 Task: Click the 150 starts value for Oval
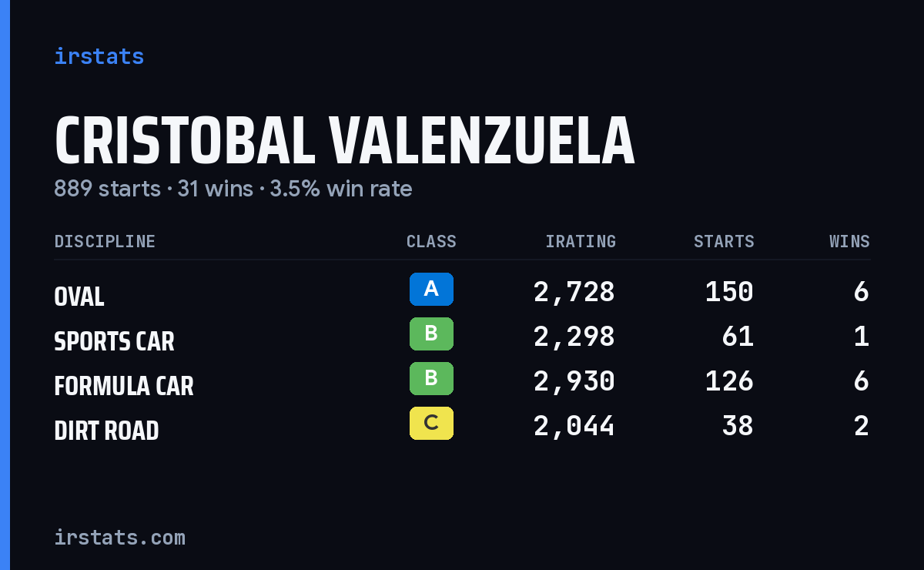click(x=729, y=292)
